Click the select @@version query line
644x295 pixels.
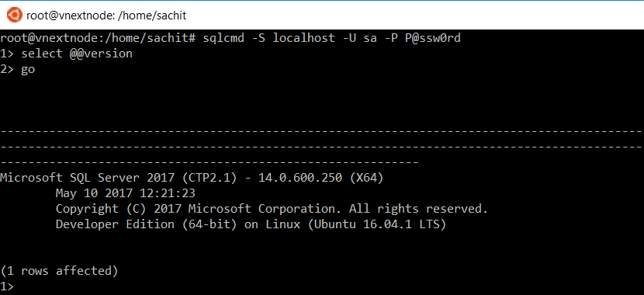(77, 54)
